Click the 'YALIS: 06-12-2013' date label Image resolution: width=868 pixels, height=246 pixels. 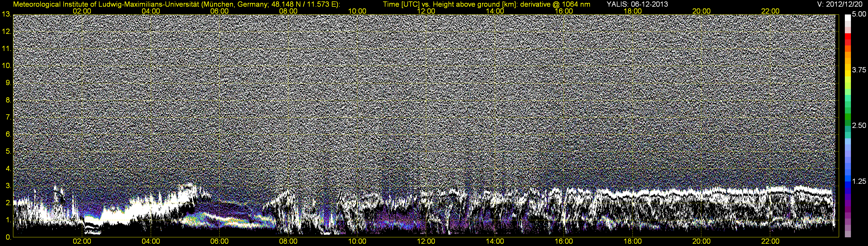pyautogui.click(x=637, y=4)
